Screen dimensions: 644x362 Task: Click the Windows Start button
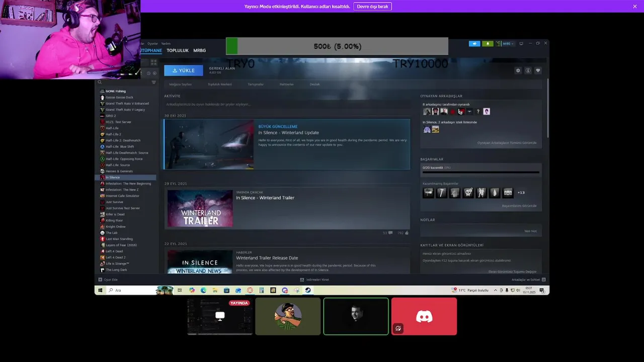(100, 290)
